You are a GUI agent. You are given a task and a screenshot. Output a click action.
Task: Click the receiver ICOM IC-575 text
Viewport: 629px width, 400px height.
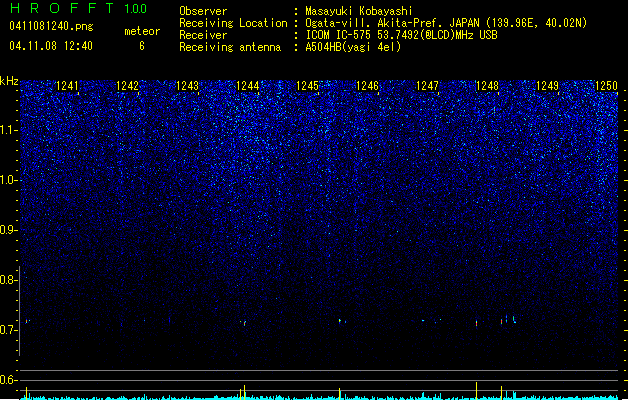pos(402,35)
